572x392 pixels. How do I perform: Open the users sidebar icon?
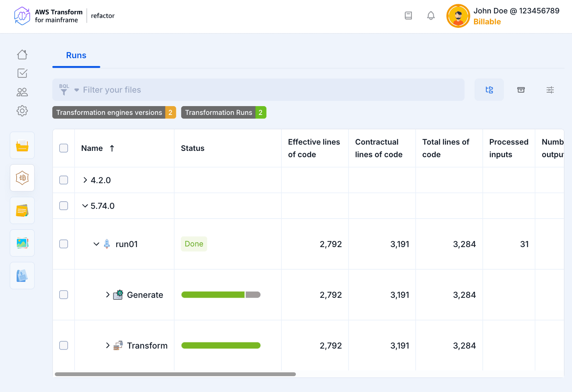click(22, 92)
